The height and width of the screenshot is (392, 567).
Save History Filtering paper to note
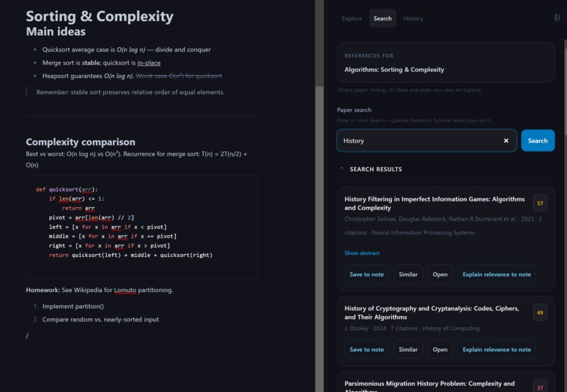tap(367, 274)
